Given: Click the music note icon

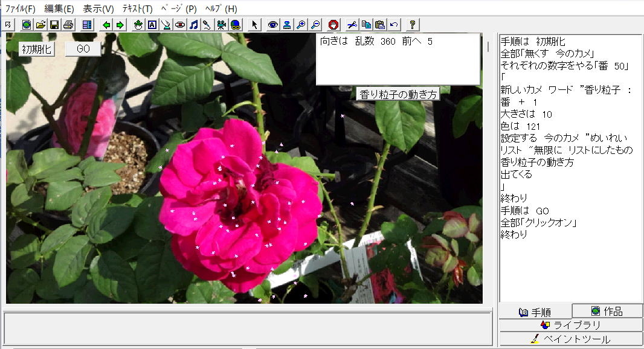Looking at the screenshot, I should coord(194,25).
